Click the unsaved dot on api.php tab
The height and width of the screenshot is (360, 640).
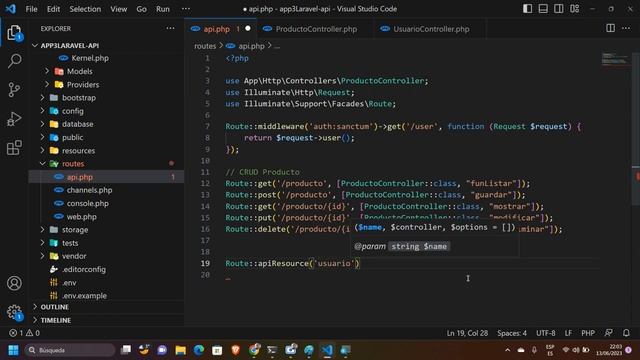click(248, 29)
